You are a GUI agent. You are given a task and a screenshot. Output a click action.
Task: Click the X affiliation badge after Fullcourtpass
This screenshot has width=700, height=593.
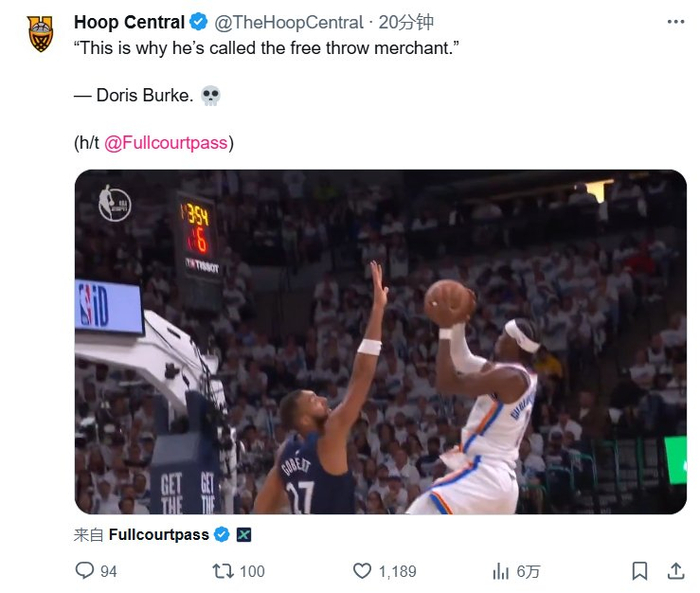(243, 535)
